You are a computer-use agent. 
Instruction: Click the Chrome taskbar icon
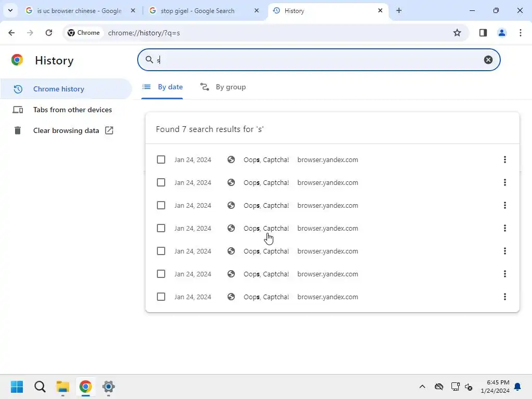86,387
